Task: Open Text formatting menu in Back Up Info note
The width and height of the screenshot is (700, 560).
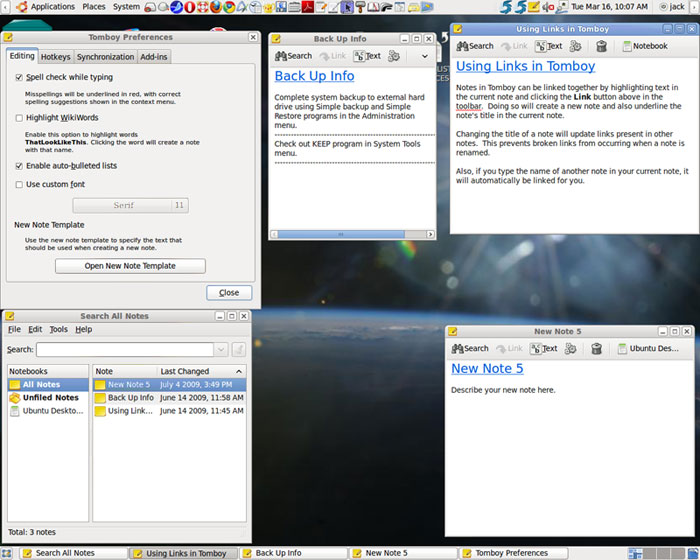Action: 367,56
